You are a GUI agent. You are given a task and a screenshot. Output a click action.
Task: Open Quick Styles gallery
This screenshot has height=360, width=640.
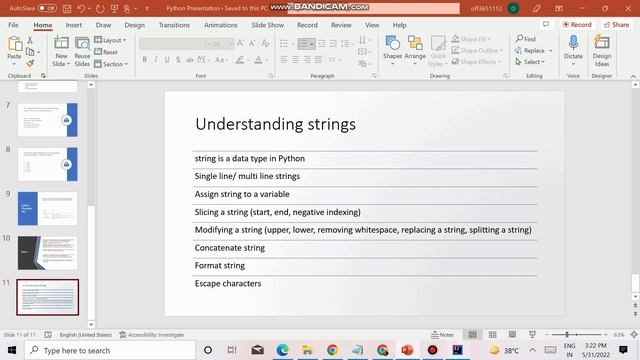(x=438, y=51)
